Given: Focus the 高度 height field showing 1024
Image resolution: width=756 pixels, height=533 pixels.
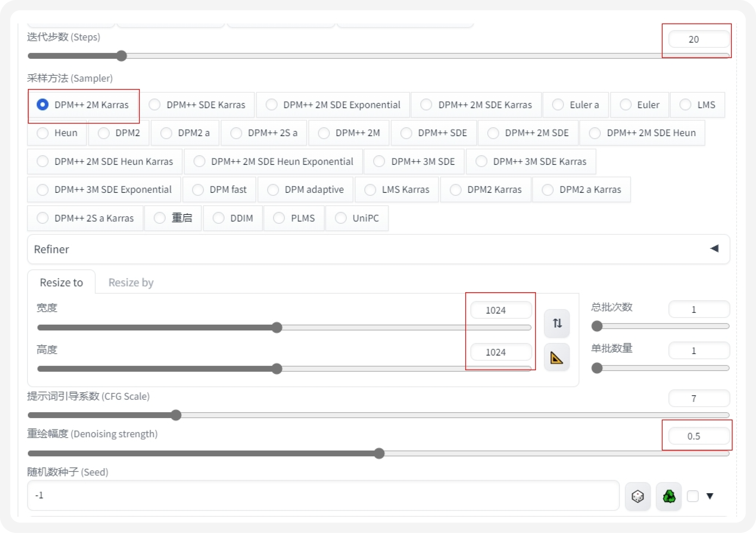Looking at the screenshot, I should click(501, 352).
